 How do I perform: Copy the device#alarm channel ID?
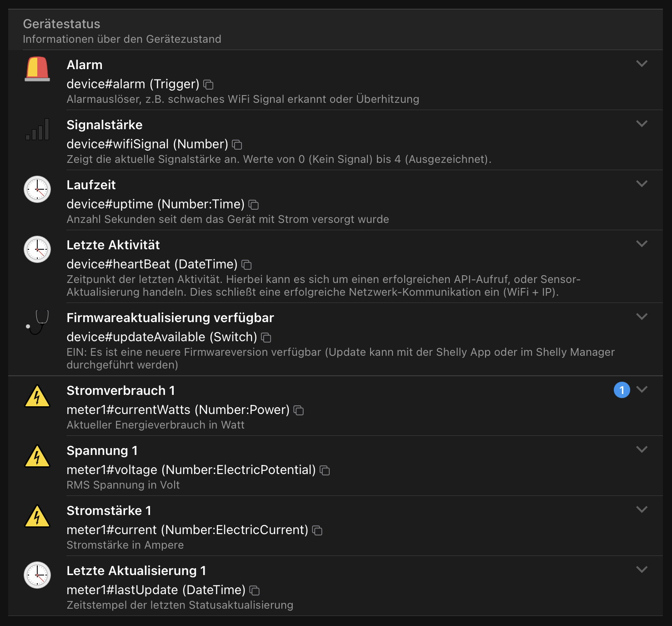pyautogui.click(x=208, y=85)
